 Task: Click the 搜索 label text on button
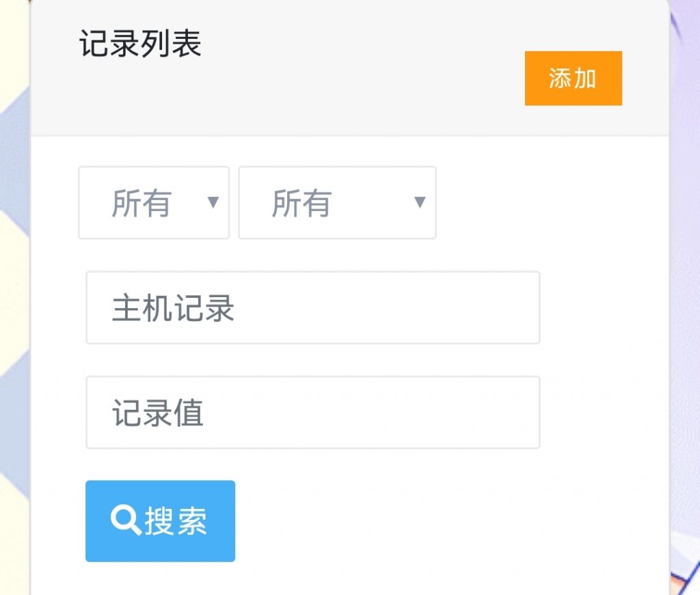click(176, 522)
